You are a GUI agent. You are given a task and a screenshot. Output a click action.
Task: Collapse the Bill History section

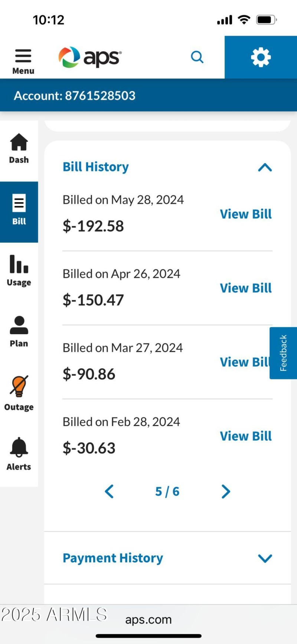(x=265, y=167)
